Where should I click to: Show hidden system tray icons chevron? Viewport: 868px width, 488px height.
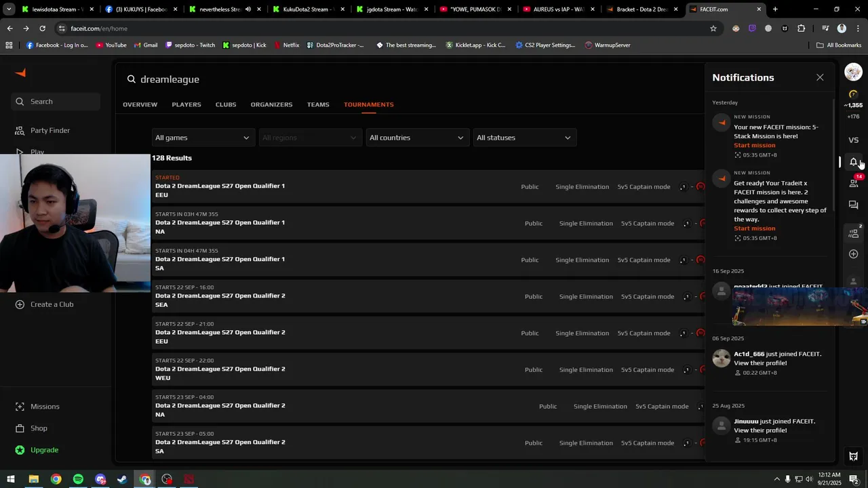pos(776,479)
